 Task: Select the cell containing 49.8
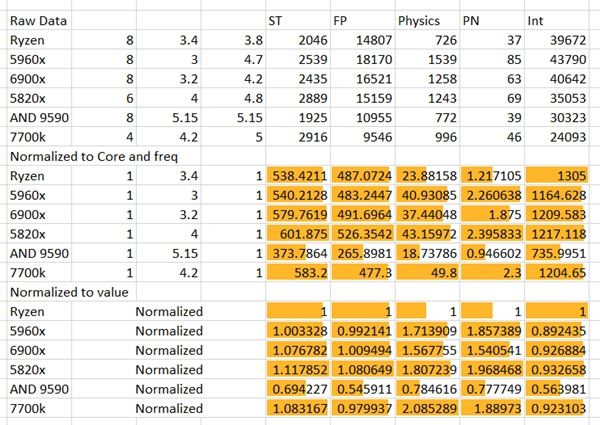(427, 273)
